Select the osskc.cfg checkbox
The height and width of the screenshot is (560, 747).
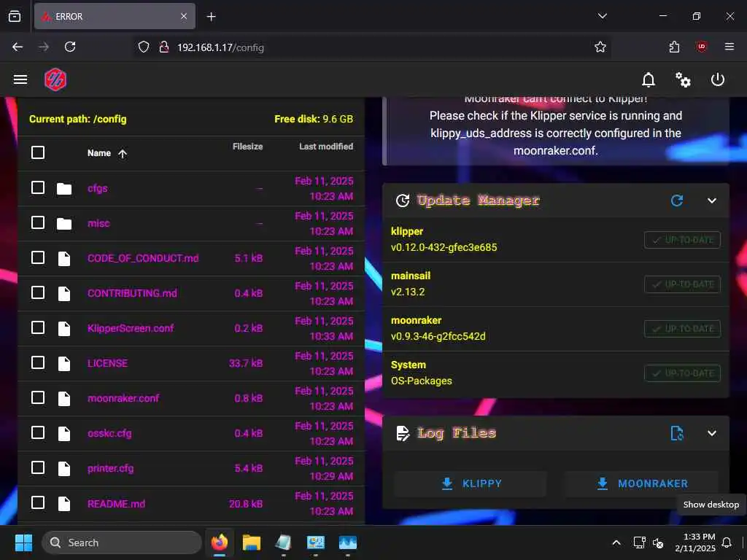click(x=38, y=432)
